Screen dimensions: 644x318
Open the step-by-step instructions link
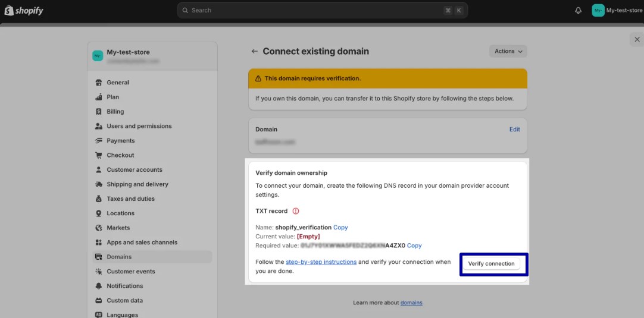[x=321, y=262]
